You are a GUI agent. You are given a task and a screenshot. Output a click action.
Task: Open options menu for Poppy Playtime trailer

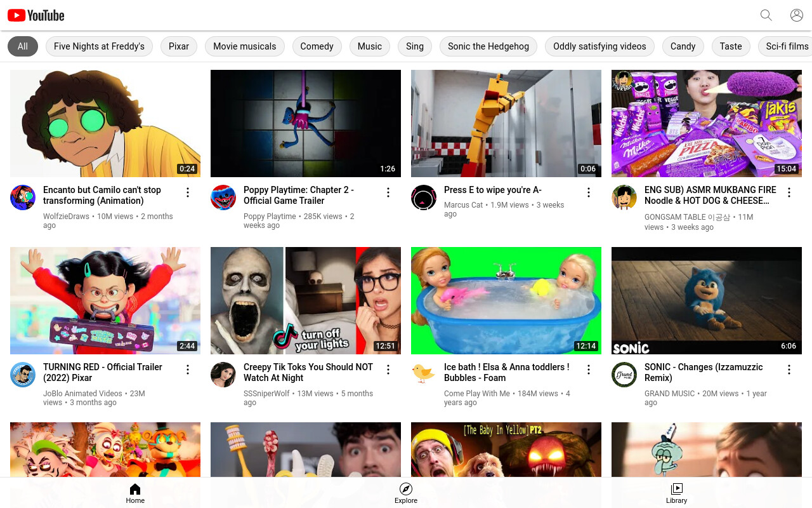pyautogui.click(x=388, y=192)
